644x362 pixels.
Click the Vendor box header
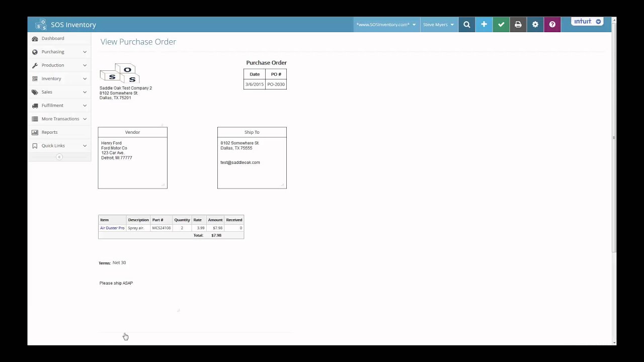click(x=133, y=132)
